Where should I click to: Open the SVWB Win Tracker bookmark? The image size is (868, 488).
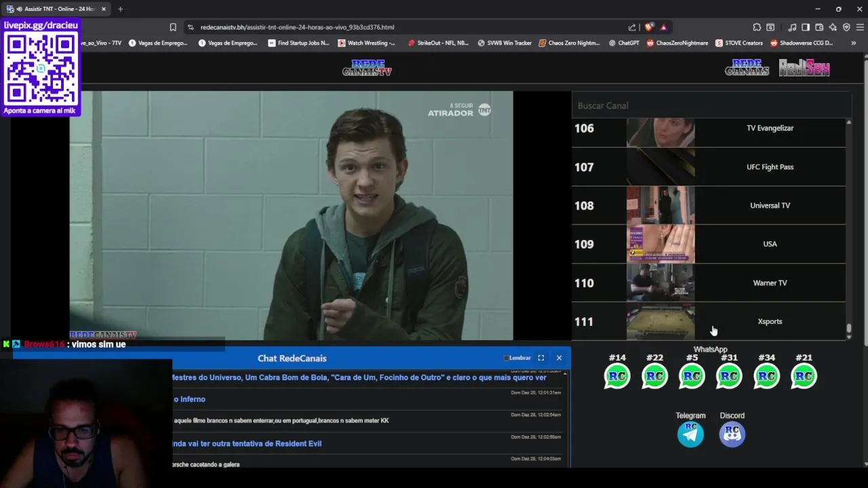point(505,43)
